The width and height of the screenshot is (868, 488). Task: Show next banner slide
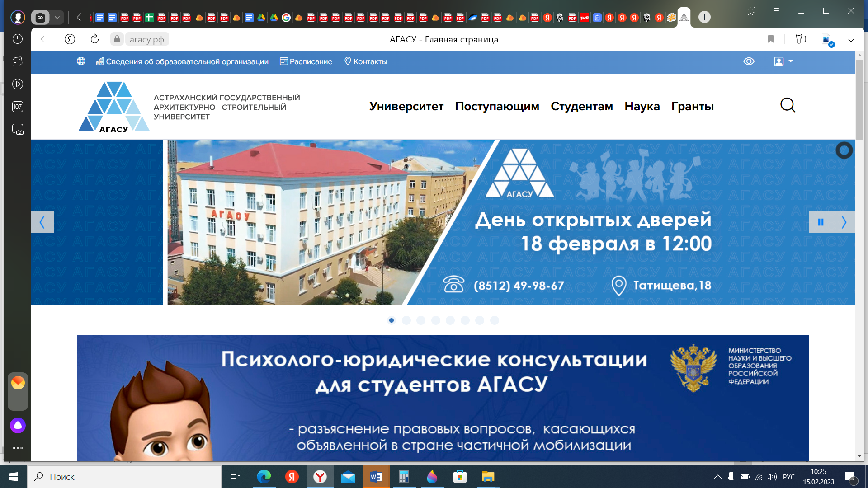844,222
